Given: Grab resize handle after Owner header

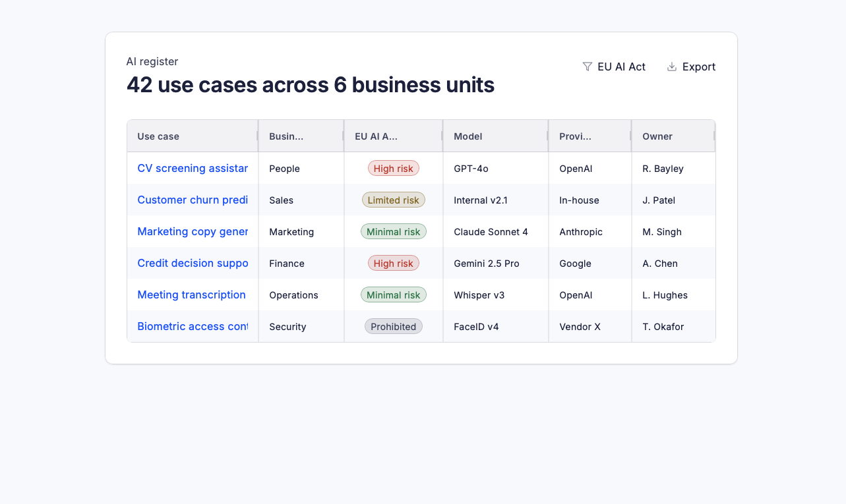Looking at the screenshot, I should (714, 136).
